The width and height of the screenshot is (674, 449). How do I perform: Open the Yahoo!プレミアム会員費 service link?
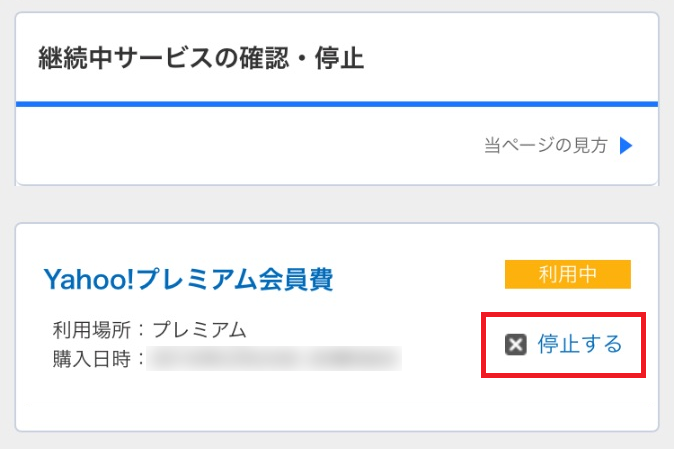(x=188, y=279)
